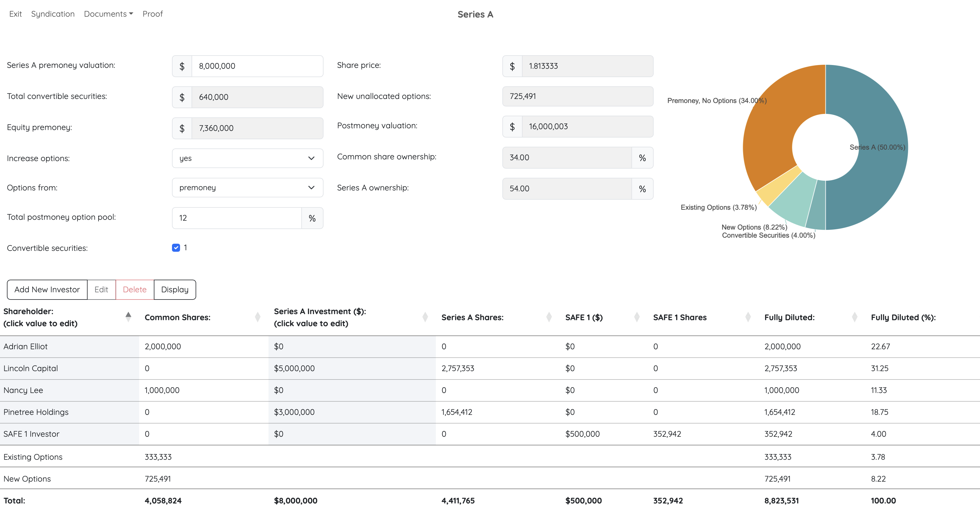Expand the Options from dropdown
Viewport: 980px width, 515px height.
click(x=247, y=187)
